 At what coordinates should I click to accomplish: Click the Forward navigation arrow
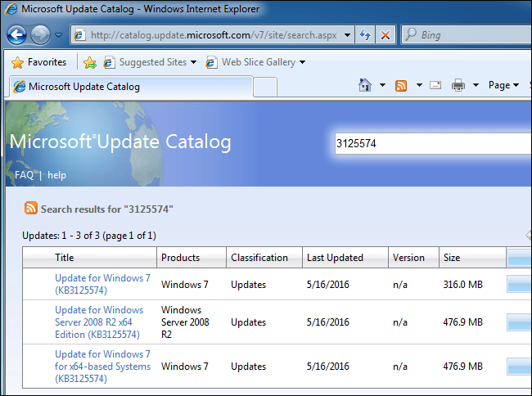(x=40, y=35)
